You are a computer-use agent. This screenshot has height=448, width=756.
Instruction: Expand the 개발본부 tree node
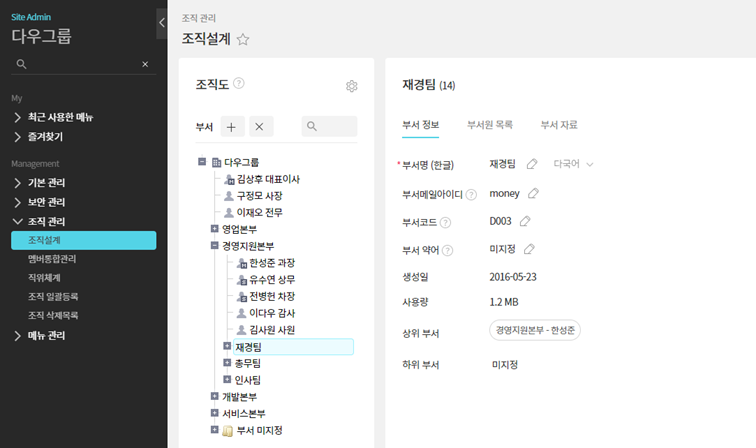pyautogui.click(x=215, y=396)
